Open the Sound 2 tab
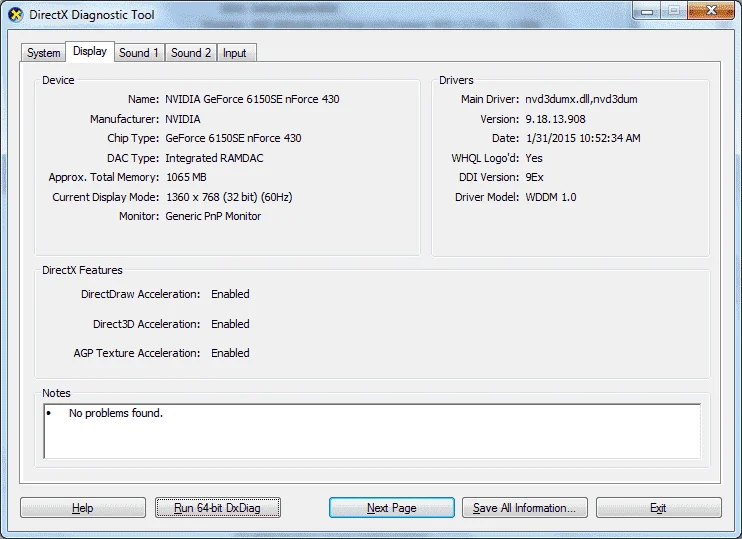 191,53
